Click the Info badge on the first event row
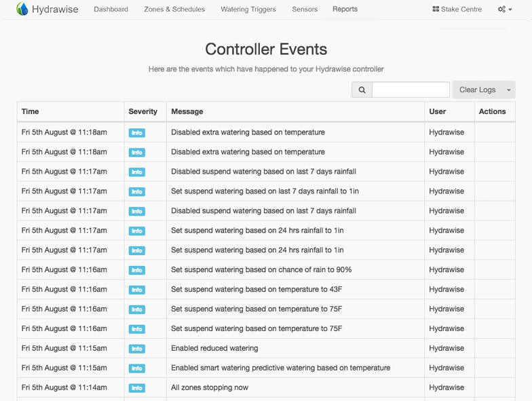Screen dimensions: 532x401 point(137,133)
